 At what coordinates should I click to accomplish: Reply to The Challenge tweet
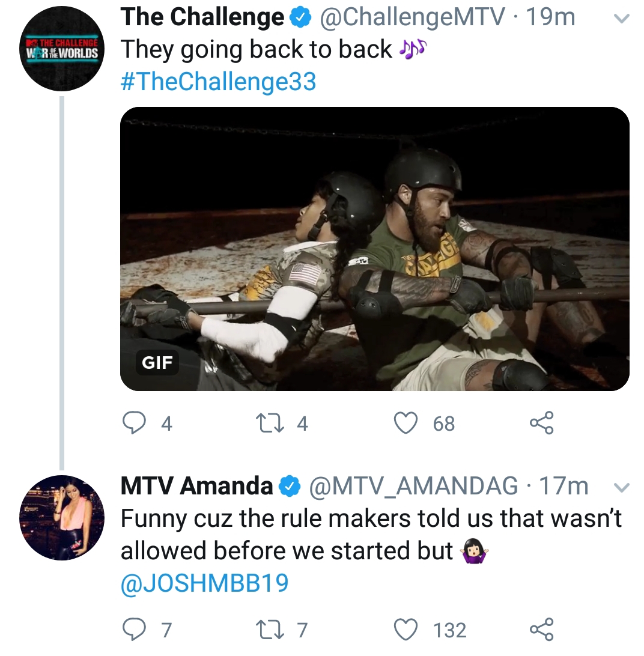click(x=134, y=423)
